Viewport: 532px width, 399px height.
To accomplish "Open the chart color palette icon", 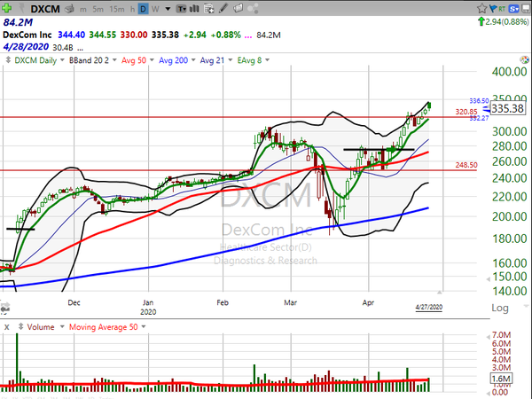I will click(x=525, y=60).
